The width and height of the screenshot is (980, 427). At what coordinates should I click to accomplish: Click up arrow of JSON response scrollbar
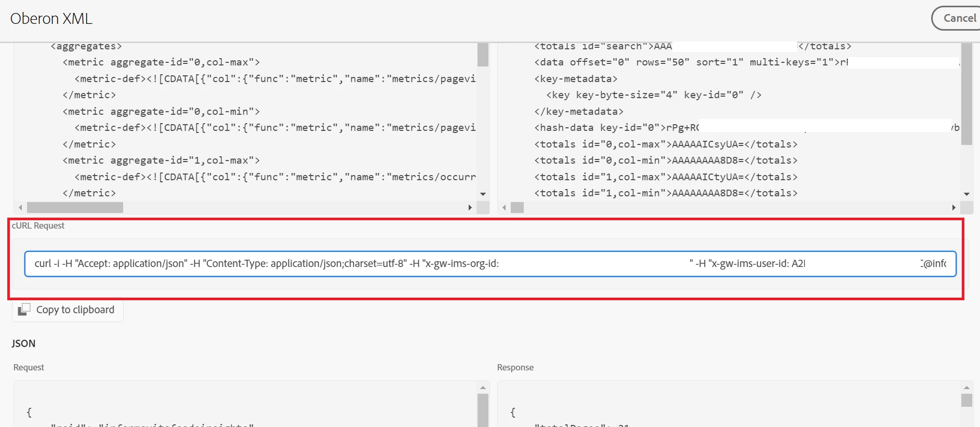click(966, 388)
